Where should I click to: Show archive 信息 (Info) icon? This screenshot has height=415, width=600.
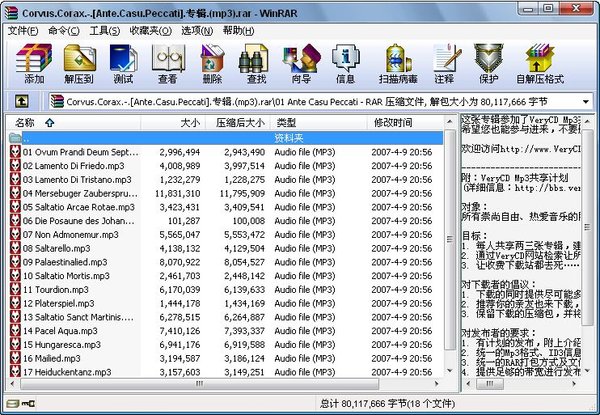click(346, 63)
